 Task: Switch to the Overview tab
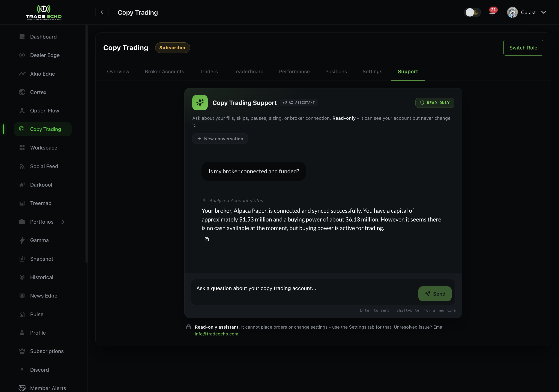coord(118,72)
